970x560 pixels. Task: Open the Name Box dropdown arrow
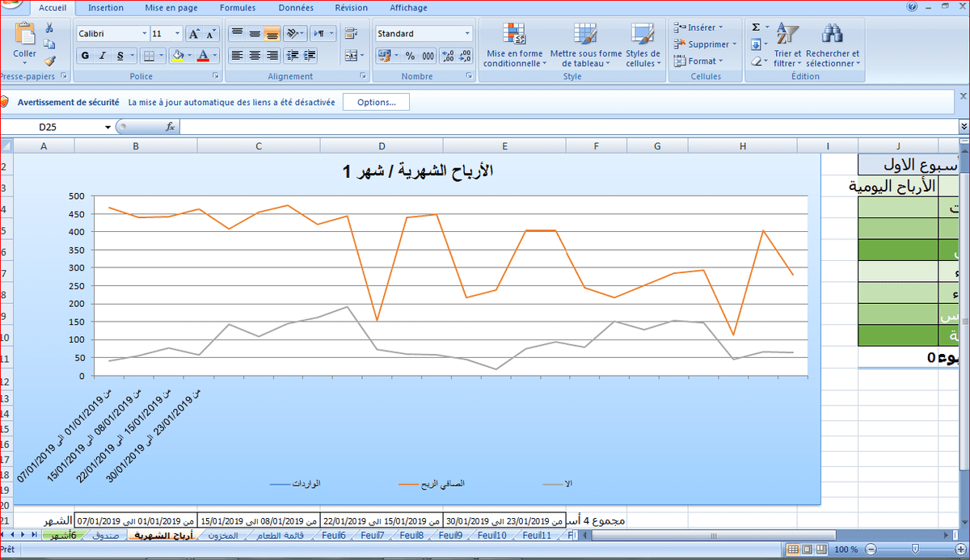pyautogui.click(x=108, y=128)
